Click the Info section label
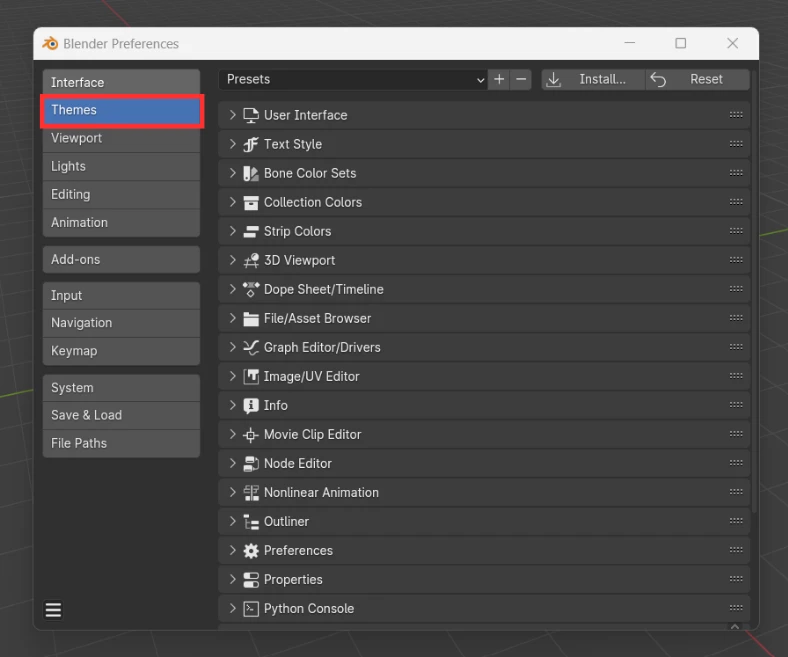788x657 pixels. point(276,405)
